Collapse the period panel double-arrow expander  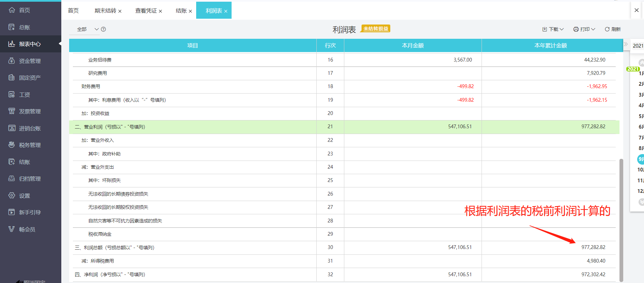click(x=626, y=44)
